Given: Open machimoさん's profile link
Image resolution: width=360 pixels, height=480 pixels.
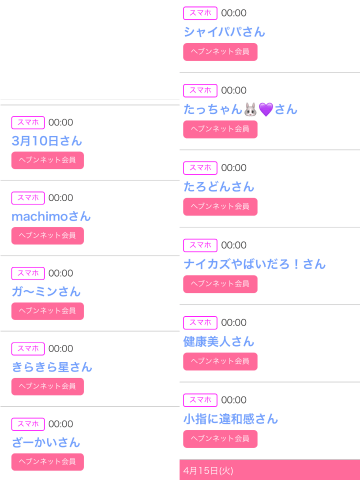Looking at the screenshot, I should (51, 216).
